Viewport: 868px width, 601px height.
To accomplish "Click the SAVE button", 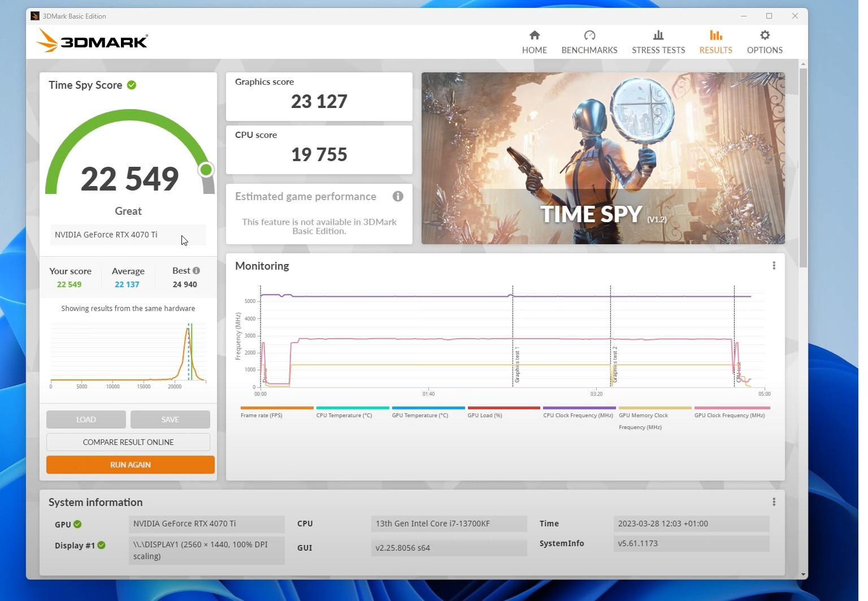I will [x=170, y=420].
